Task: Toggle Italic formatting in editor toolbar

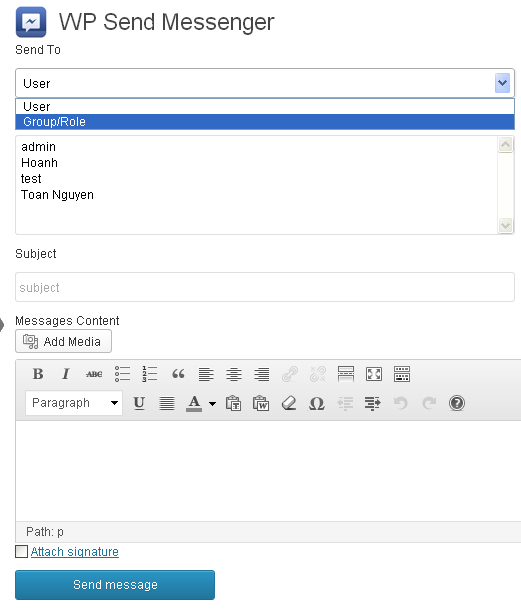Action: pos(66,374)
